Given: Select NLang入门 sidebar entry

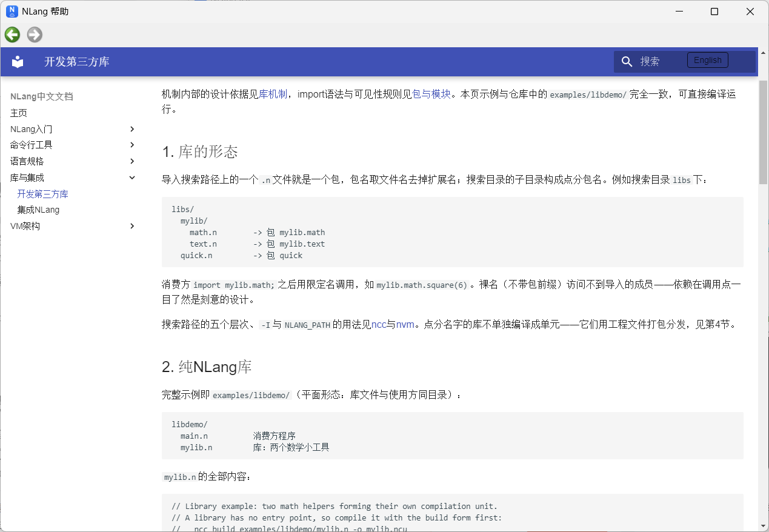Looking at the screenshot, I should click(32, 129).
